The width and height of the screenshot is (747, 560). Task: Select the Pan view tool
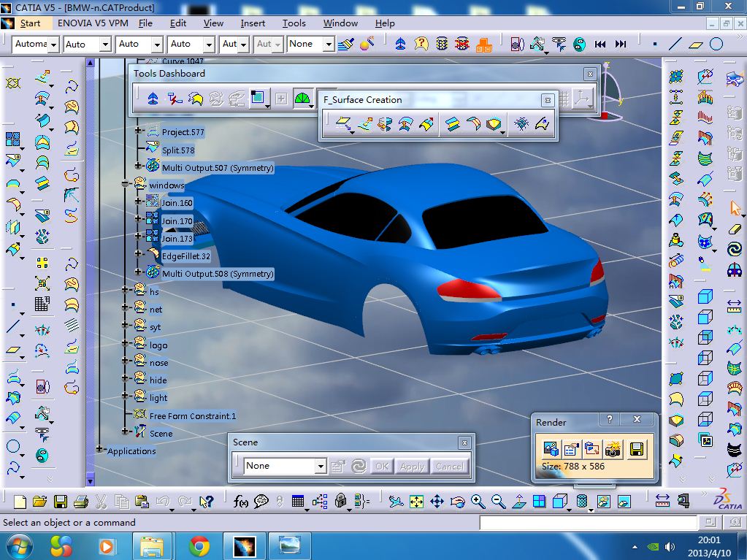click(x=437, y=502)
